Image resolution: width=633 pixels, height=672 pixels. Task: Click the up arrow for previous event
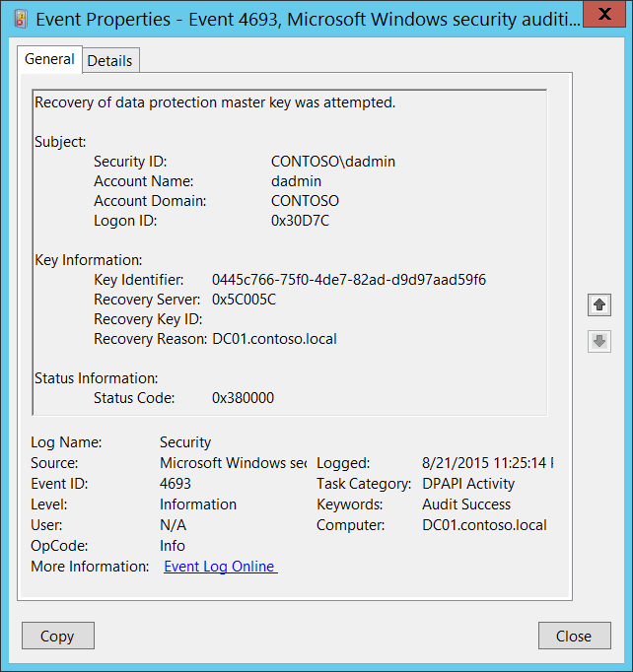coord(598,305)
